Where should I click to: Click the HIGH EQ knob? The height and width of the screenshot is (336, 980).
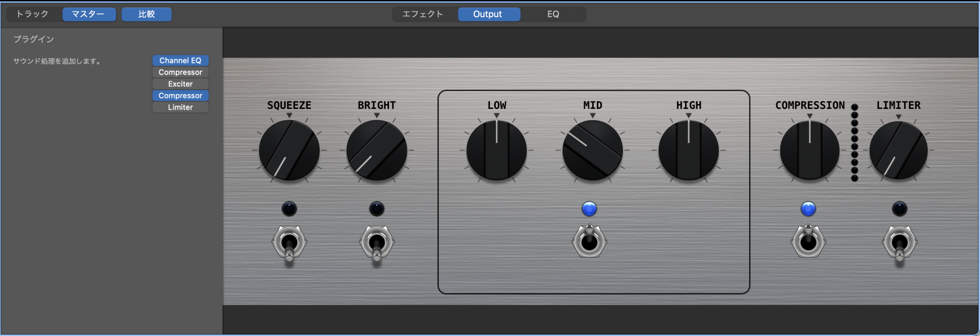pos(688,150)
